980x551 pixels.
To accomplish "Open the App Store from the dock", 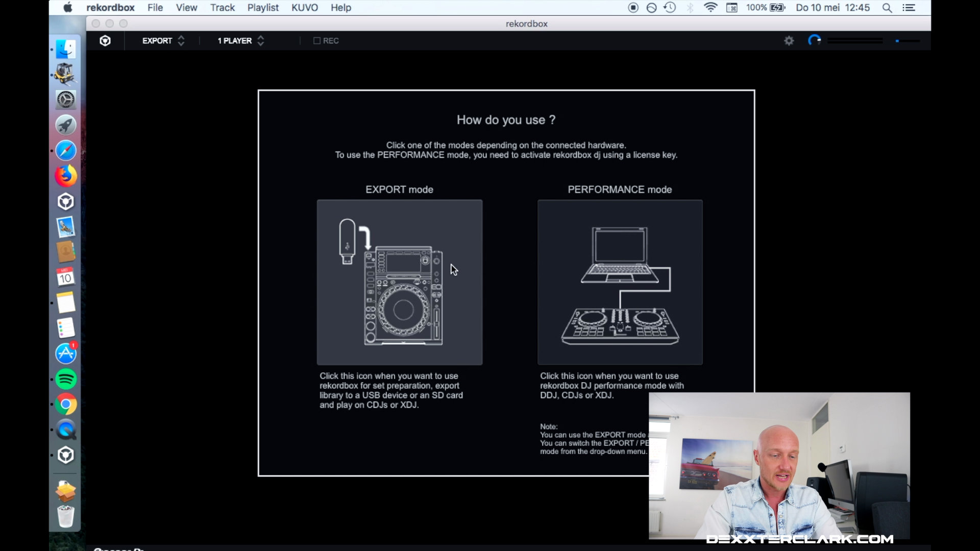I will coord(66,354).
